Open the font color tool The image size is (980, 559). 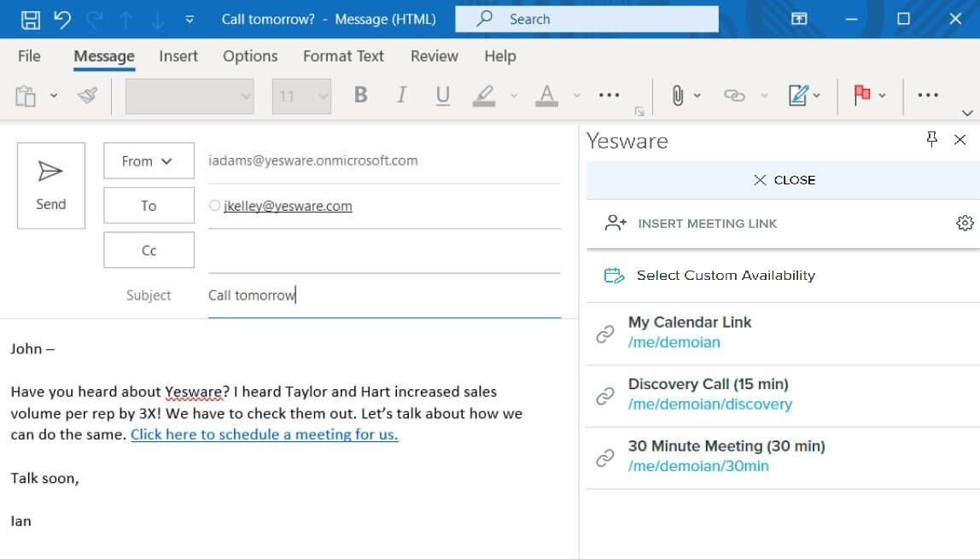click(x=545, y=95)
